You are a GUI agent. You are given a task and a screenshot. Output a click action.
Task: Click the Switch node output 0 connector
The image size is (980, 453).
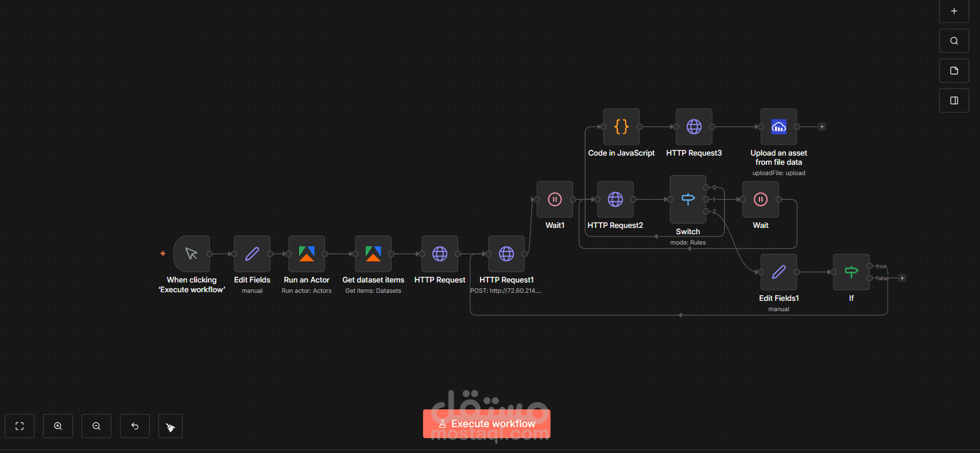pos(706,187)
